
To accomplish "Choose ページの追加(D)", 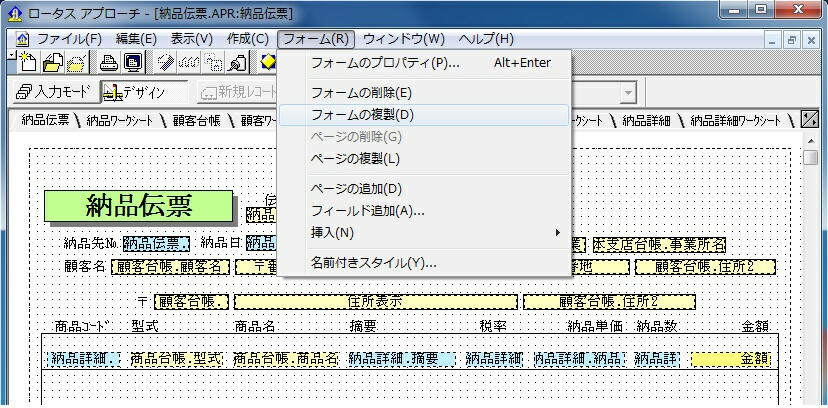I will [424, 188].
